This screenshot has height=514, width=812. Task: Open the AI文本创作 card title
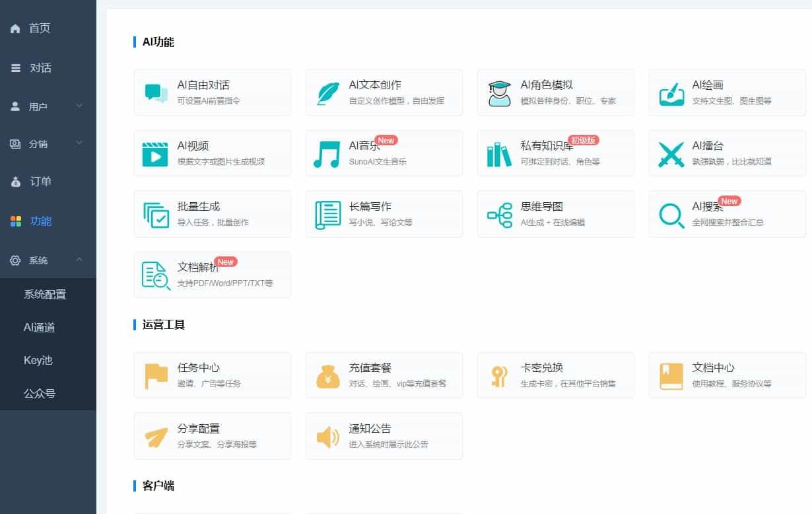[x=375, y=85]
